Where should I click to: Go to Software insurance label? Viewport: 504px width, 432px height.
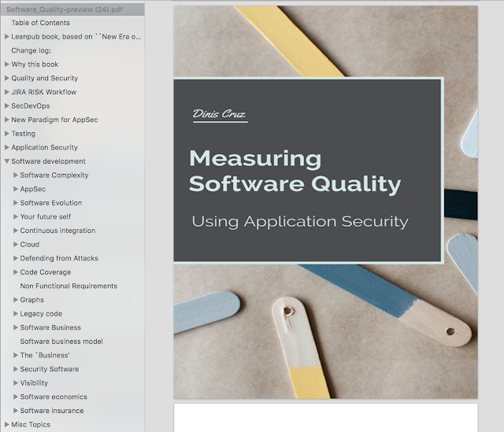click(x=52, y=411)
